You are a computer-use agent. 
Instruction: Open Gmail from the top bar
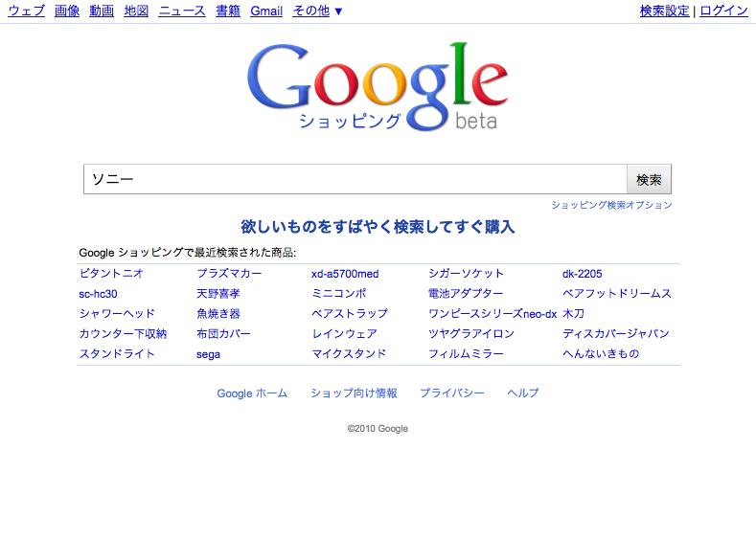pos(266,11)
